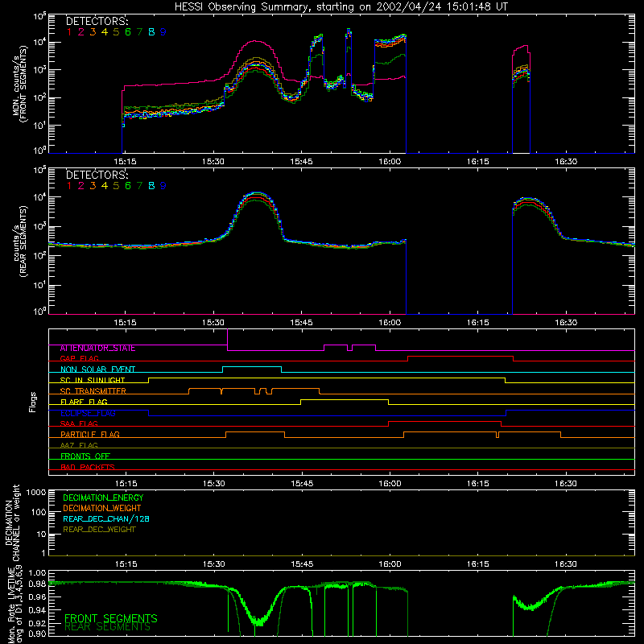Click the 16:15 tick under the flags plot
The height and width of the screenshot is (644, 644).
[x=478, y=484]
